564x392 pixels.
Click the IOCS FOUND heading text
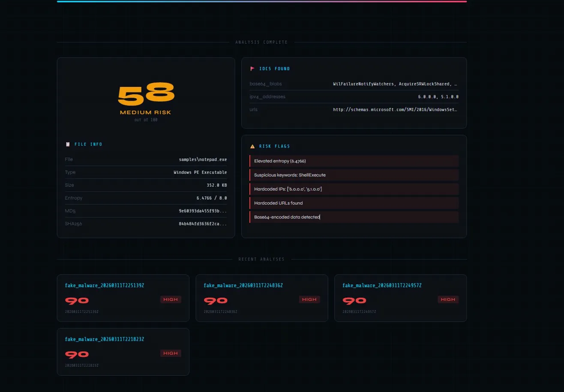coord(275,69)
